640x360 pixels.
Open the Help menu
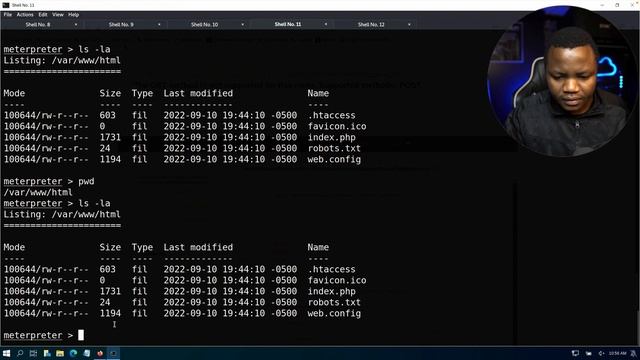[x=73, y=15]
